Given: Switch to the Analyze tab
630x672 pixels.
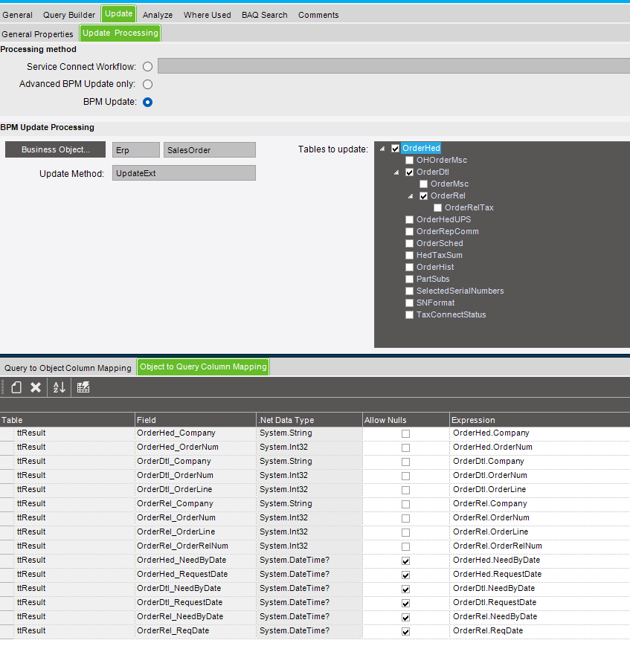Looking at the screenshot, I should (x=158, y=15).
